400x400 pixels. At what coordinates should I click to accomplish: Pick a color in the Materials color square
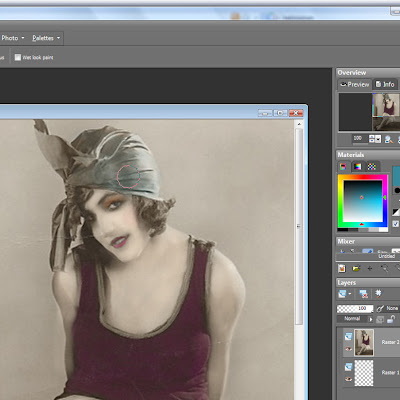pyautogui.click(x=363, y=201)
